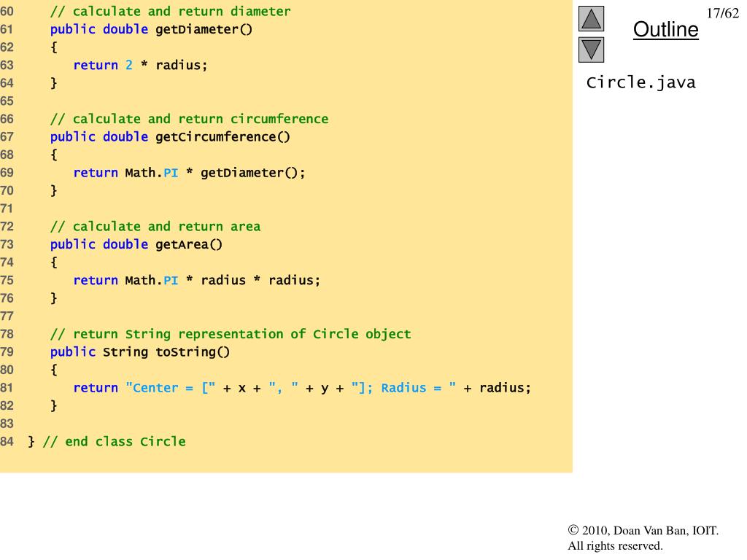Click the '// end class Circle' comment
Viewport: 747px width, 560px height.
pos(115,442)
